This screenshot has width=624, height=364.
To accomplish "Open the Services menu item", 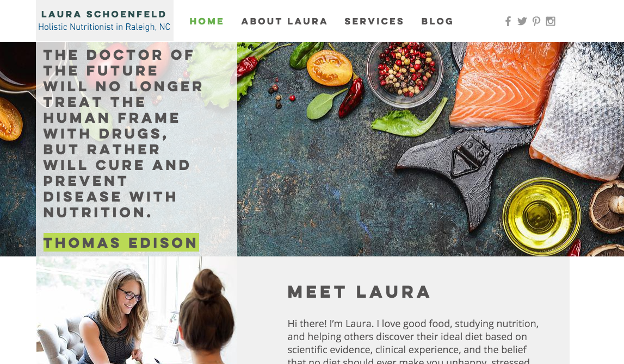I will click(x=374, y=21).
